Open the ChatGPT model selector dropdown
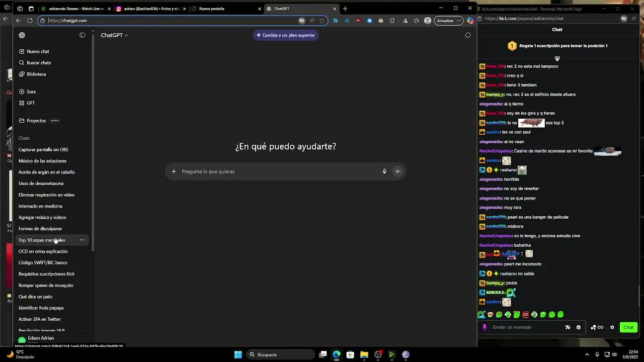 click(x=114, y=35)
